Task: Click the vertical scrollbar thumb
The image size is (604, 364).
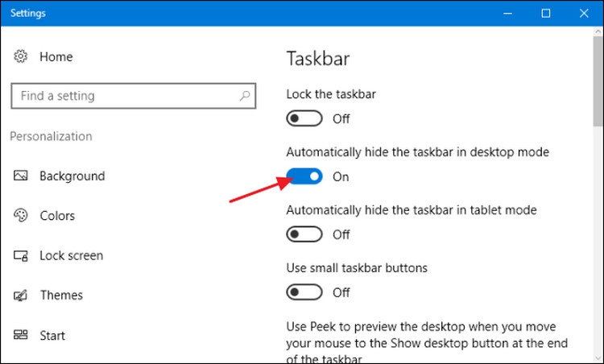Action: tap(598, 81)
